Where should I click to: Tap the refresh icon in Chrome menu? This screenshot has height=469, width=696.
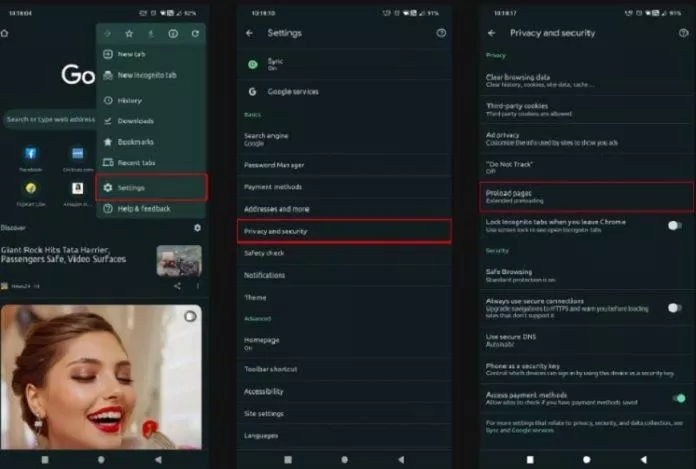(x=195, y=34)
